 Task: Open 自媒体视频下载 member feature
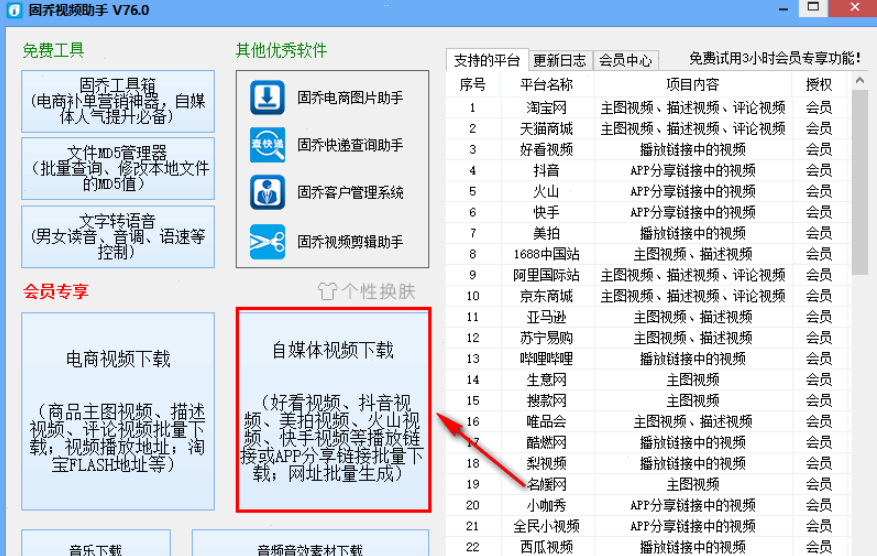[333, 410]
